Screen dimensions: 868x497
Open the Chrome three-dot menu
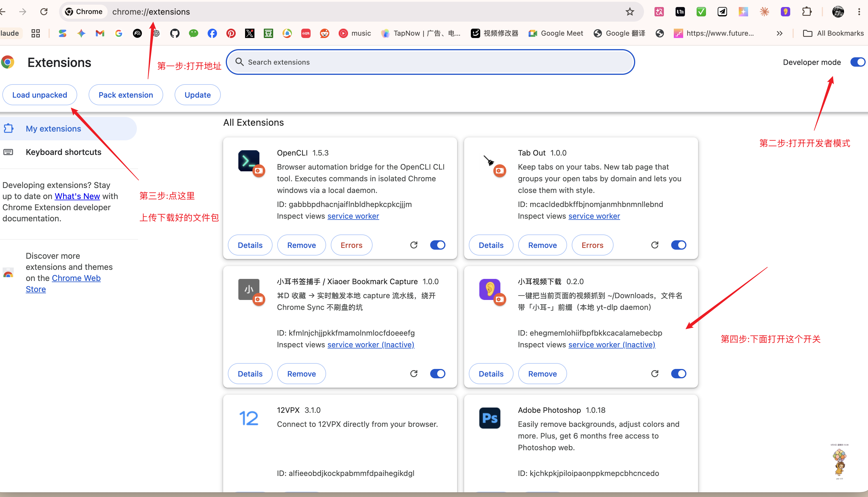859,12
